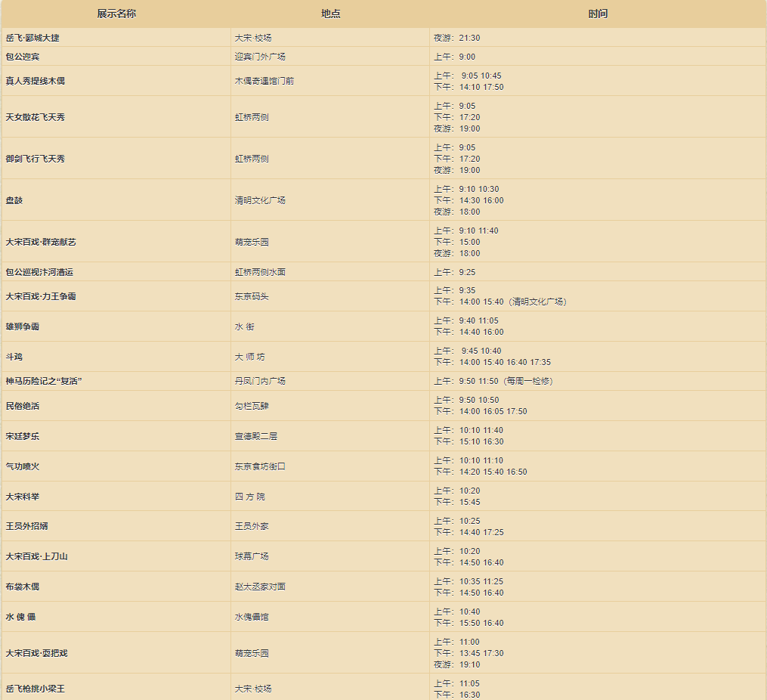This screenshot has height=700, width=767.
Task: Click the 斗鸡 show name
Action: (x=14, y=357)
